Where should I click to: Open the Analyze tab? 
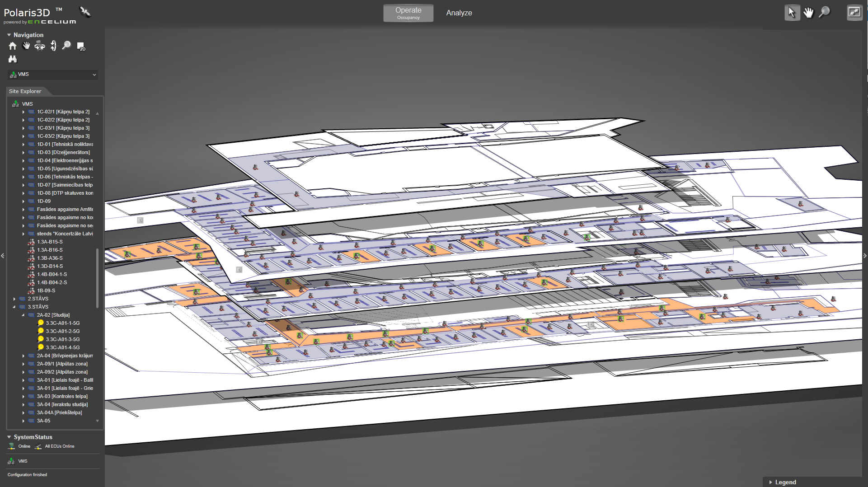pos(459,13)
